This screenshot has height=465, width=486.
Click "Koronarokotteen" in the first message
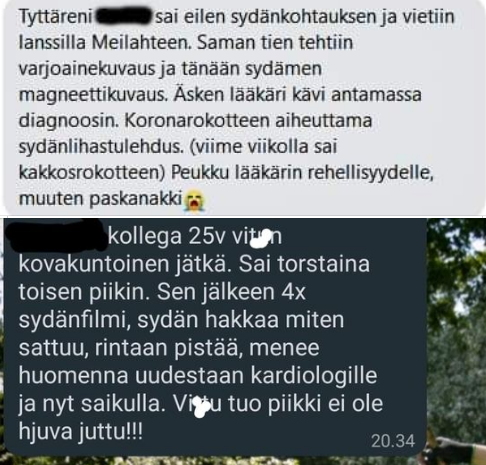tap(197, 120)
